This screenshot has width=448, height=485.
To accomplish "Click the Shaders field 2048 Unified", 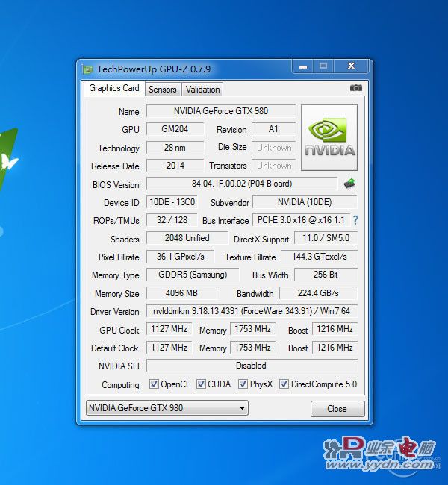I will click(x=187, y=238).
